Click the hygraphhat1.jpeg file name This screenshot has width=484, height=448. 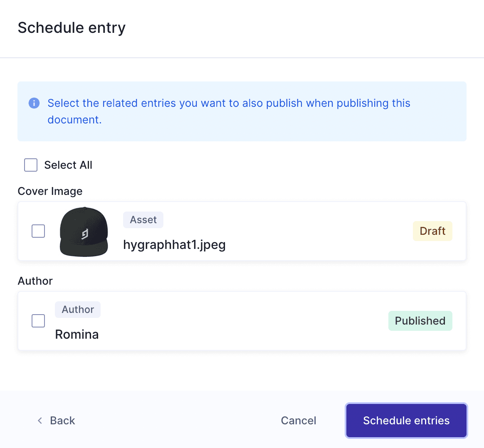click(174, 245)
